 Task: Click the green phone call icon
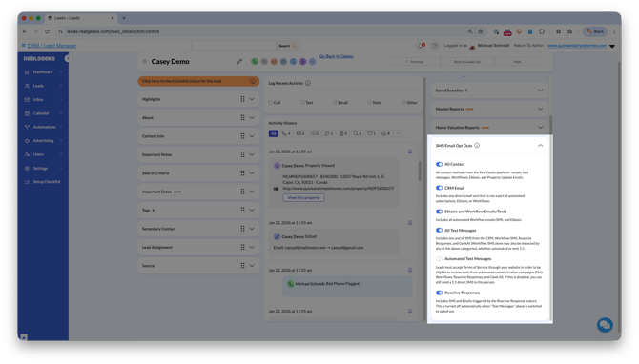click(x=255, y=62)
